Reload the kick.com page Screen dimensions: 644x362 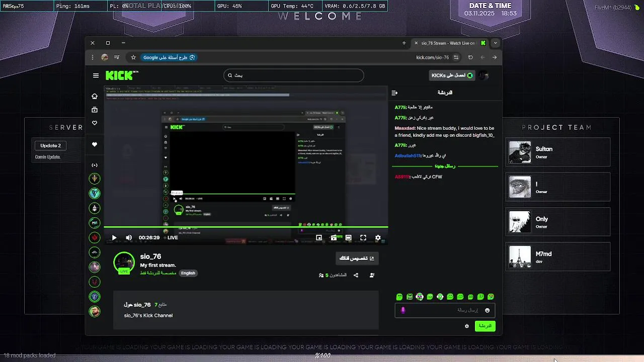coord(470,57)
